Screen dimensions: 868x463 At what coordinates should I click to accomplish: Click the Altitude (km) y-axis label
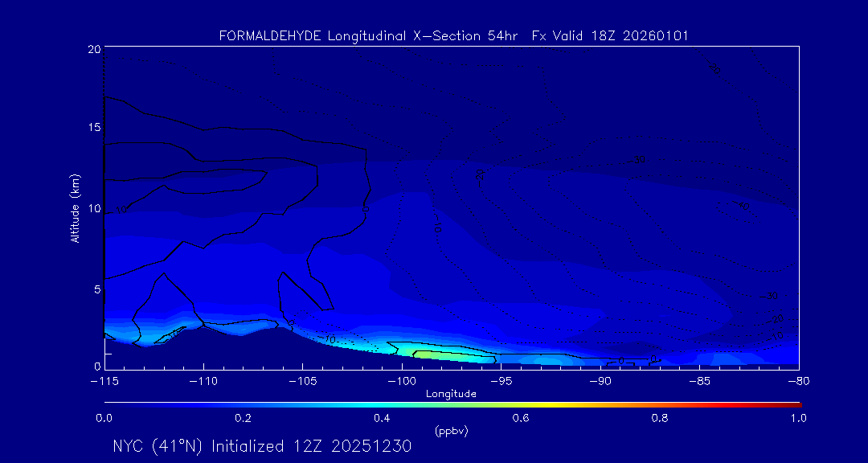[x=76, y=207]
